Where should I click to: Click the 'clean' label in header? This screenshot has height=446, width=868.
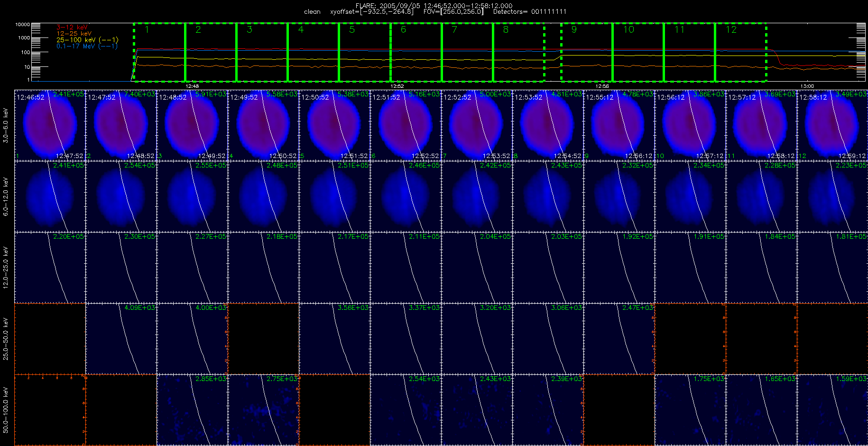pyautogui.click(x=312, y=12)
